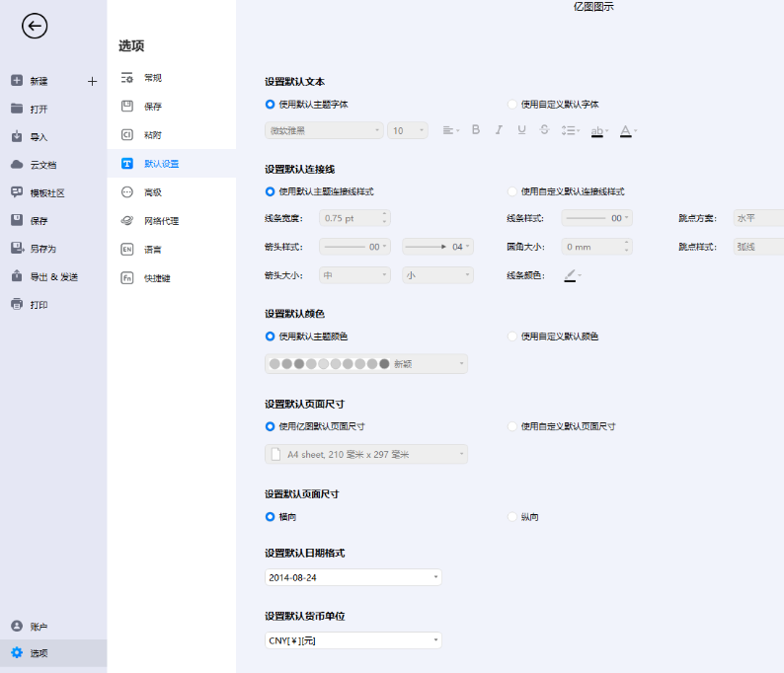Open the 账户 account page
784x673 pixels.
point(39,626)
